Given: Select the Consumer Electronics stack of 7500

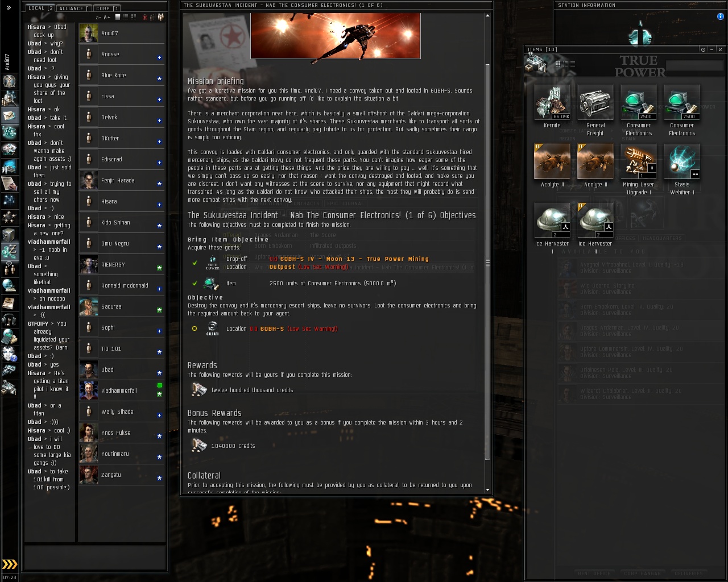Looking at the screenshot, I should tap(682, 102).
